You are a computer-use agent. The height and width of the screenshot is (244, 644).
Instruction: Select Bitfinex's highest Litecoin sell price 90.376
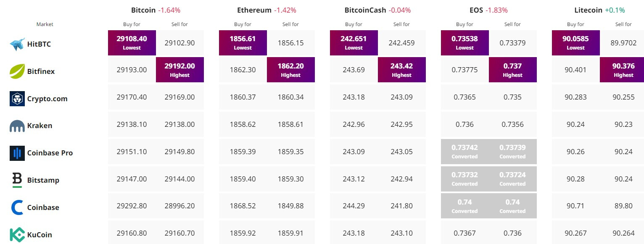point(623,70)
